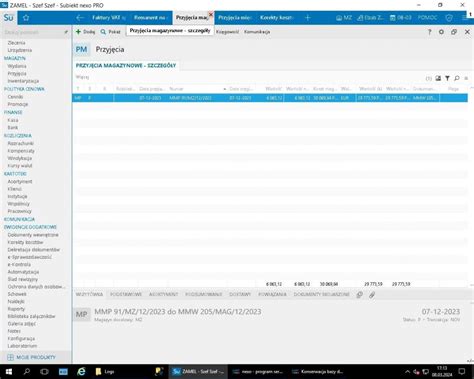This screenshot has height=379, width=474.
Task: Open the Windows Start menu
Action: (x=9, y=371)
